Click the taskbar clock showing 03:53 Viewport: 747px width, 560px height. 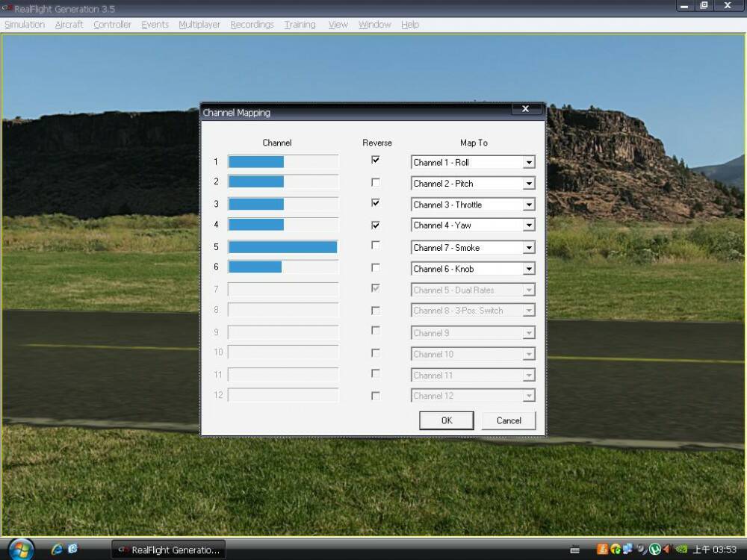[x=715, y=550]
